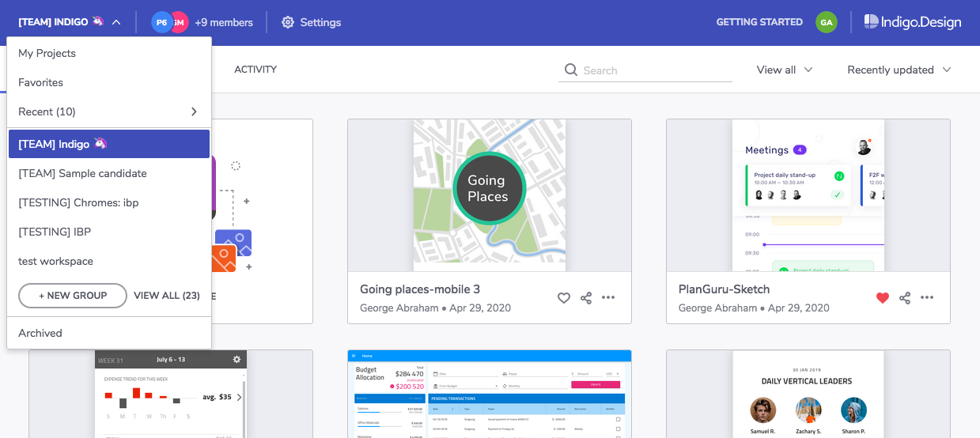Click the Indigo.Design logo
Image resolution: width=980 pixels, height=438 pixels.
(x=913, y=22)
